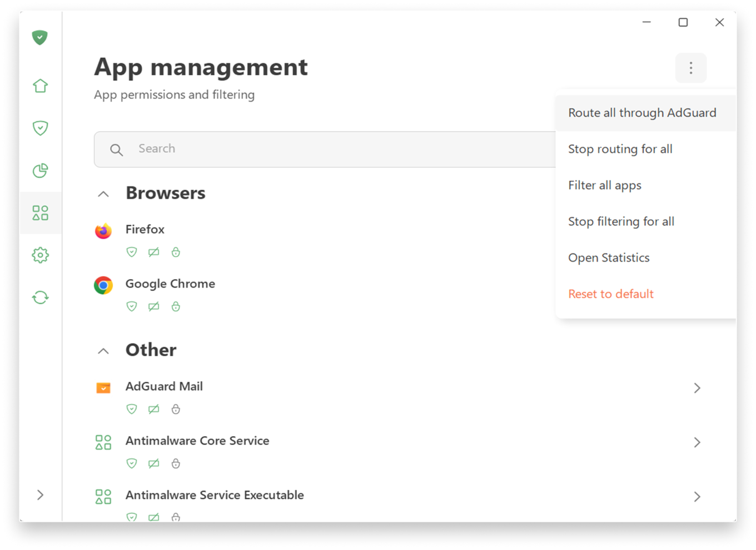Viewport: 756px width, 550px height.
Task: Collapse the Browsers section
Action: (103, 194)
